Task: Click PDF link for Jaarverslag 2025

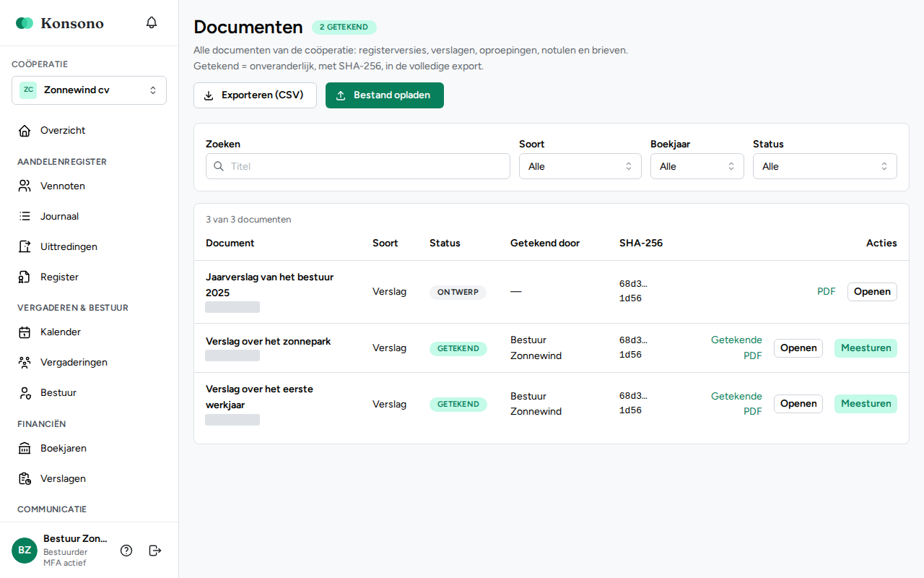Action: tap(827, 292)
